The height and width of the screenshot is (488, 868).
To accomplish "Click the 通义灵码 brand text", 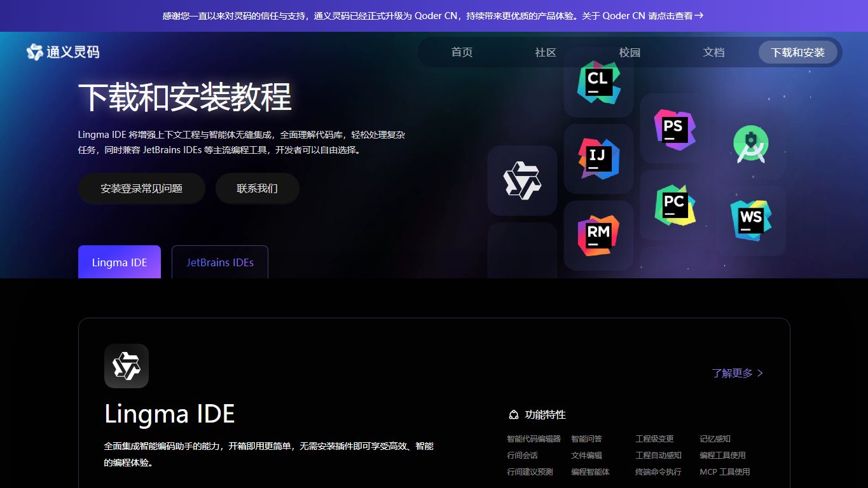I will 73,52.
